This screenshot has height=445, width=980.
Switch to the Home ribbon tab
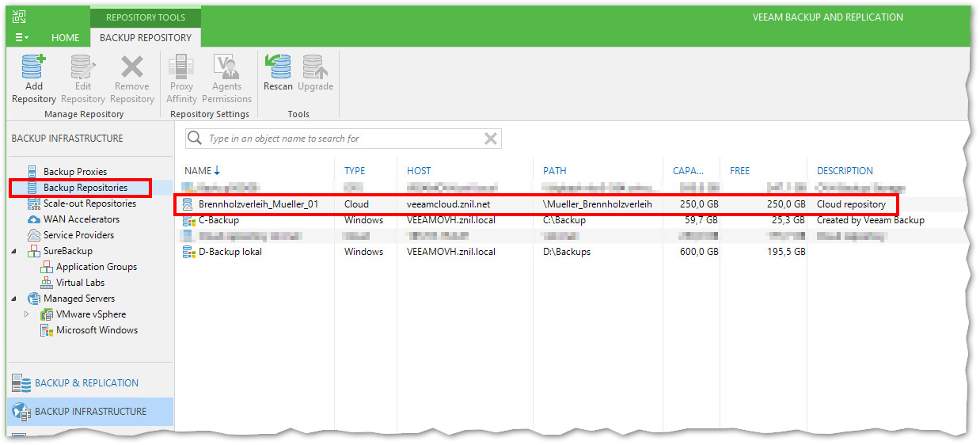(65, 37)
